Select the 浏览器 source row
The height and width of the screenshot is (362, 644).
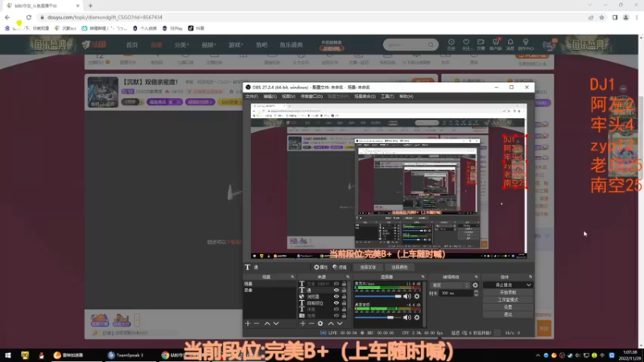point(323,296)
